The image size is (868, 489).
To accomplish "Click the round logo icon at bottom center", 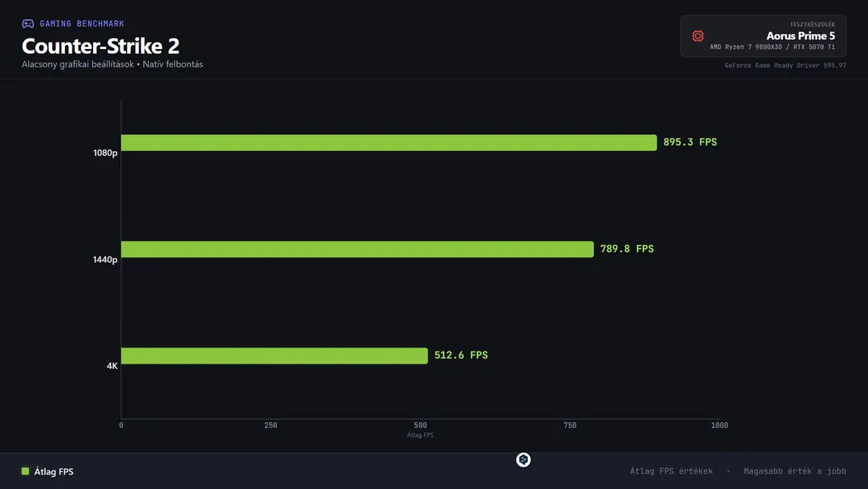I will [x=523, y=460].
